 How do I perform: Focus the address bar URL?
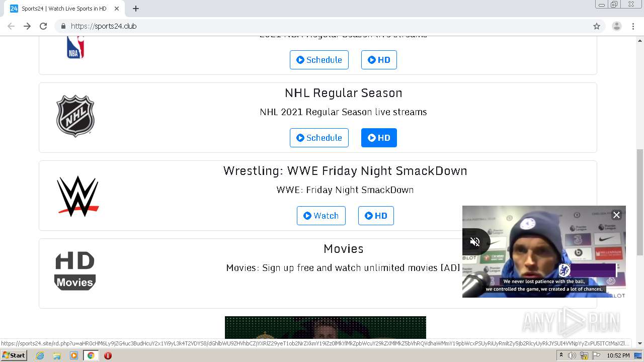point(104,26)
